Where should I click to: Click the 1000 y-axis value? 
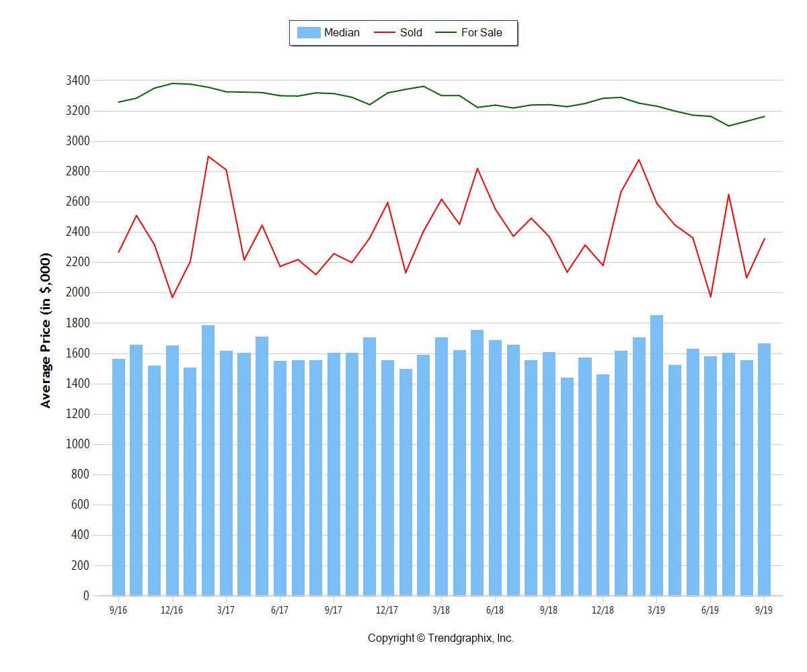point(77,444)
